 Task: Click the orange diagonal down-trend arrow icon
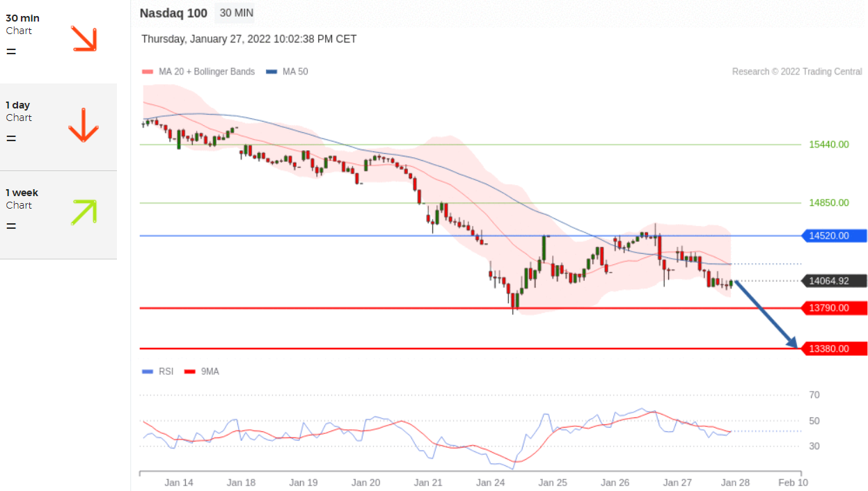coord(84,39)
